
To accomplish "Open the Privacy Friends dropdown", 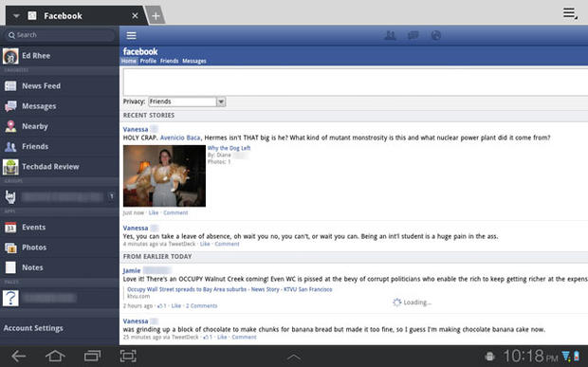I will [x=187, y=101].
